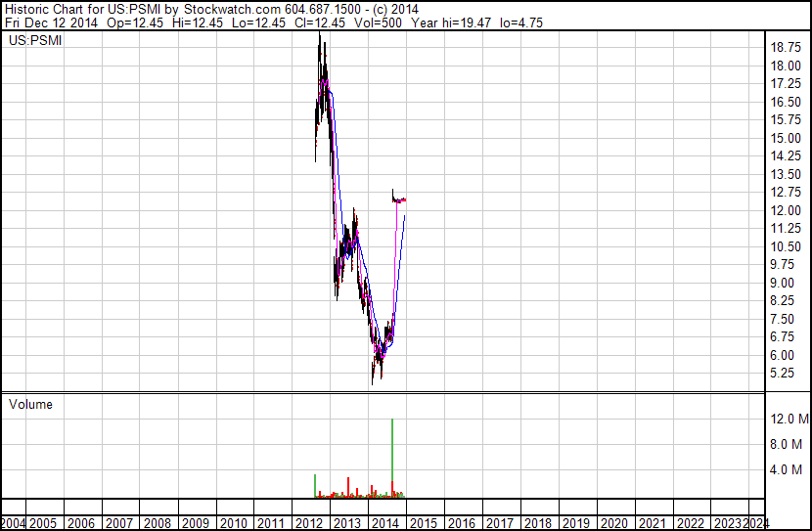Click the 8.0 M volume axis label
This screenshot has height=531, width=812.
click(786, 444)
